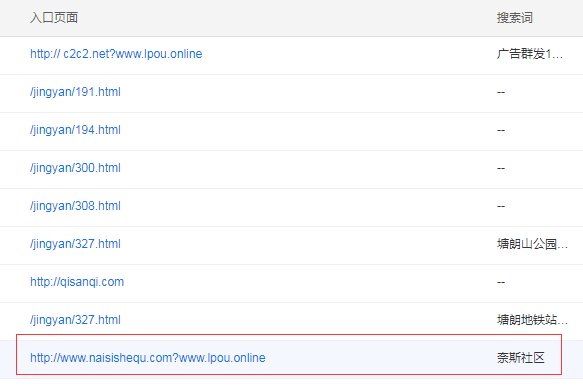Open the /jingyan/300.html link
This screenshot has width=583, height=386.
75,168
